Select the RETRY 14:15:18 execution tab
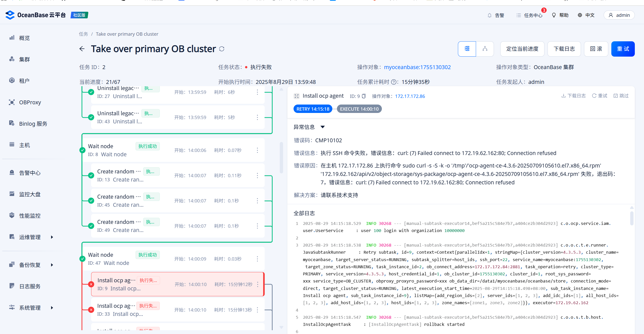 click(313, 109)
